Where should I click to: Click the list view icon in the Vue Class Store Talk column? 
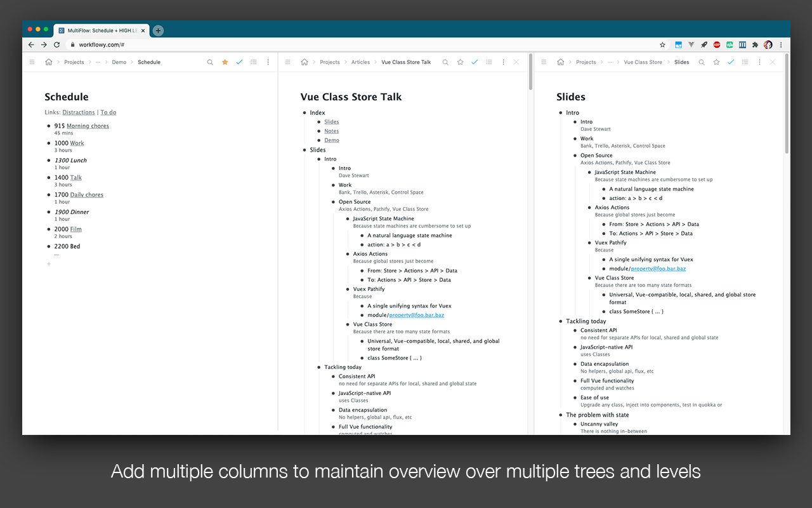click(489, 62)
